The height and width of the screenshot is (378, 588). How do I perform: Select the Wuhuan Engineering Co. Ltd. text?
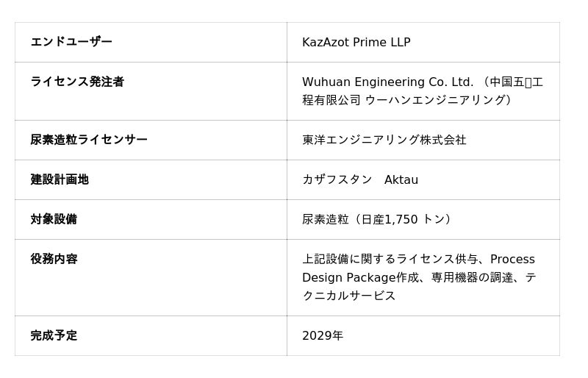coord(387,82)
